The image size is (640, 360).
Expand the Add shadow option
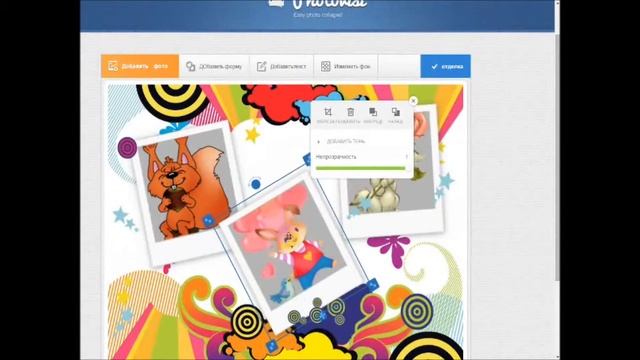pyautogui.click(x=342, y=141)
